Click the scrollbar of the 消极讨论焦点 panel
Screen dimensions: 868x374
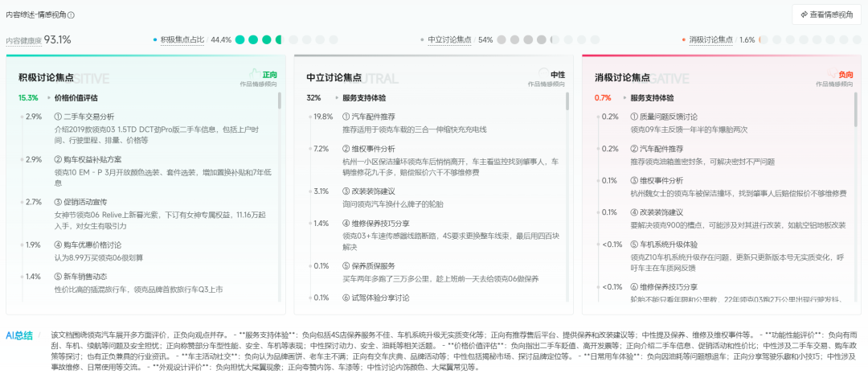855,109
